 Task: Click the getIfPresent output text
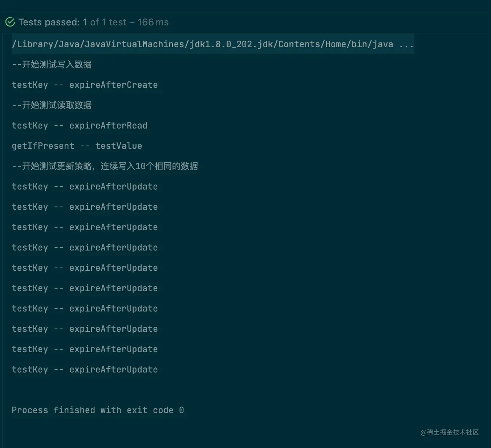43,146
